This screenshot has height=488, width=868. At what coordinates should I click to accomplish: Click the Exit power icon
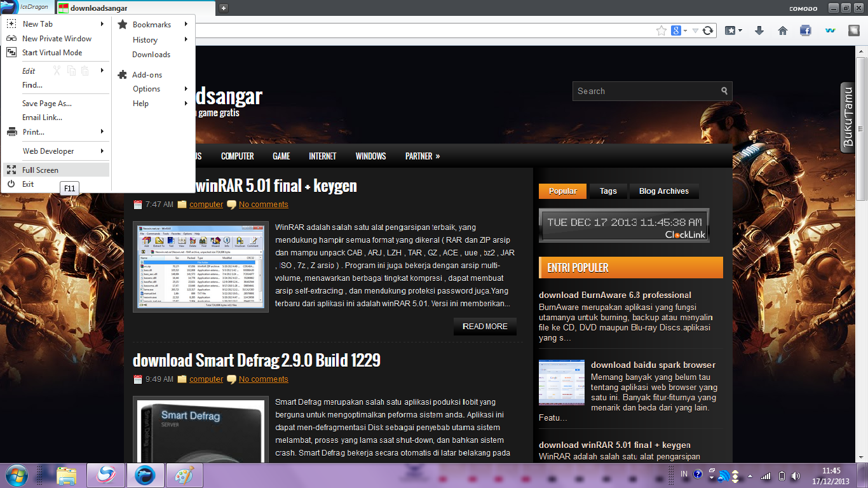pos(11,184)
